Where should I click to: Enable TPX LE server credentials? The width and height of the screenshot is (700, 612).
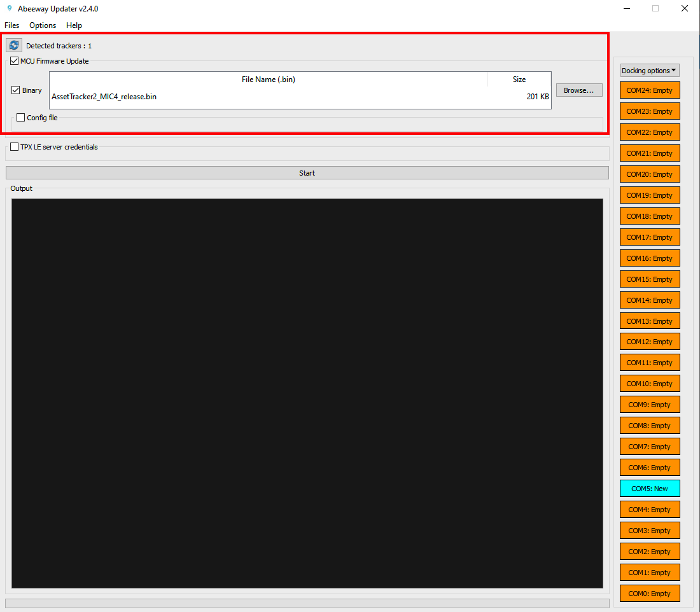coord(14,147)
